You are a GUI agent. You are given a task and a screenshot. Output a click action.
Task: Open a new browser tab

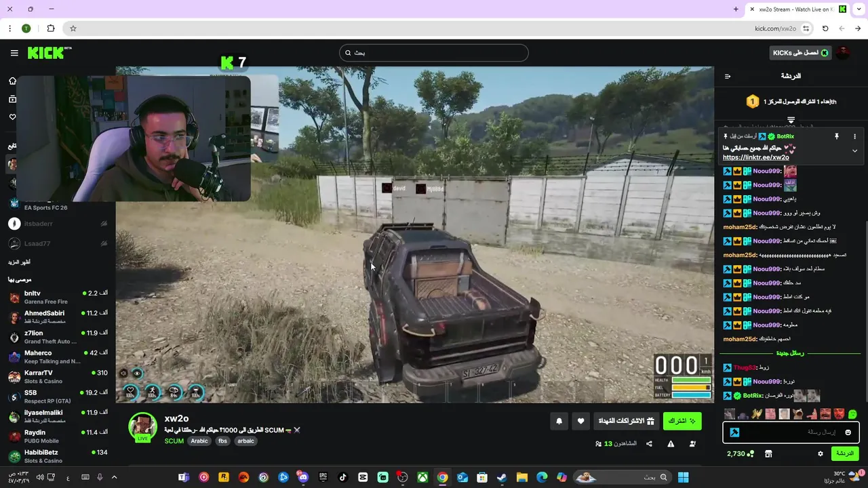pos(736,9)
